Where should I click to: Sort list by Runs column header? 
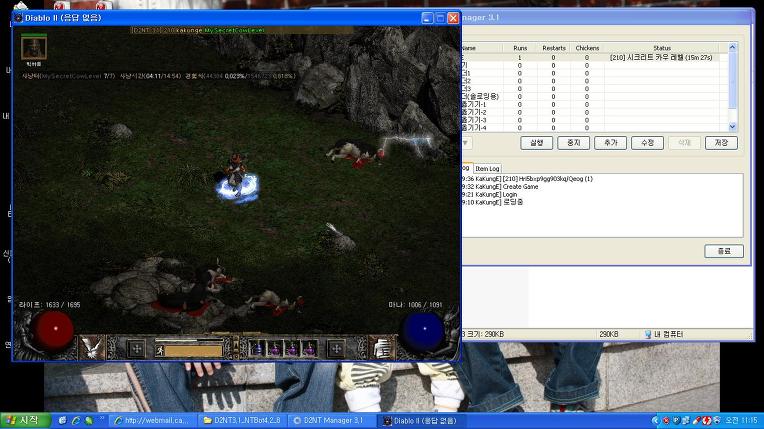point(520,48)
